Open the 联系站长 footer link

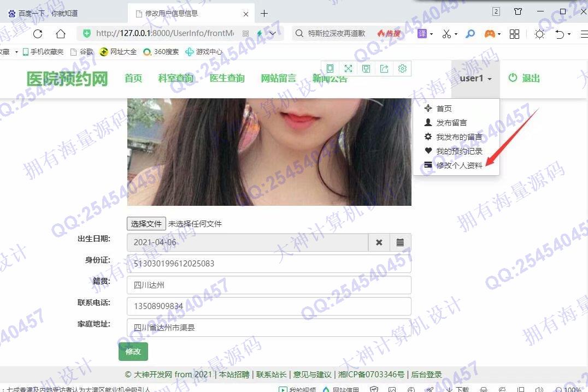271,375
